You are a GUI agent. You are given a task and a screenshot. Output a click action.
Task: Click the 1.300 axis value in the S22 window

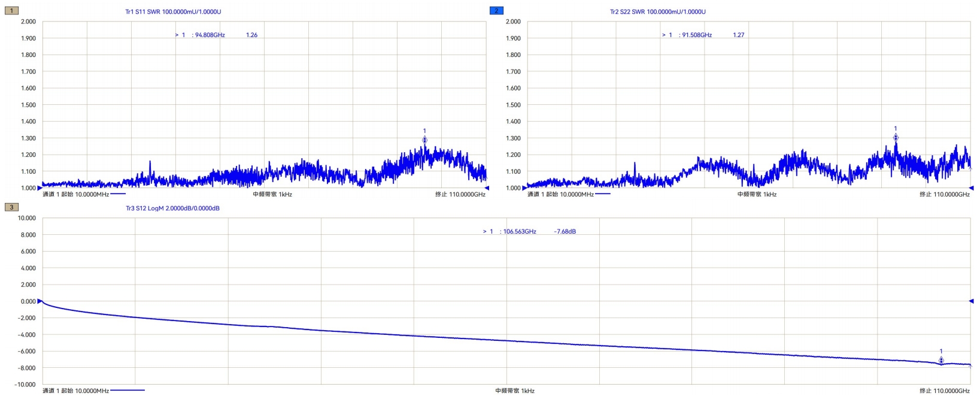tap(514, 138)
